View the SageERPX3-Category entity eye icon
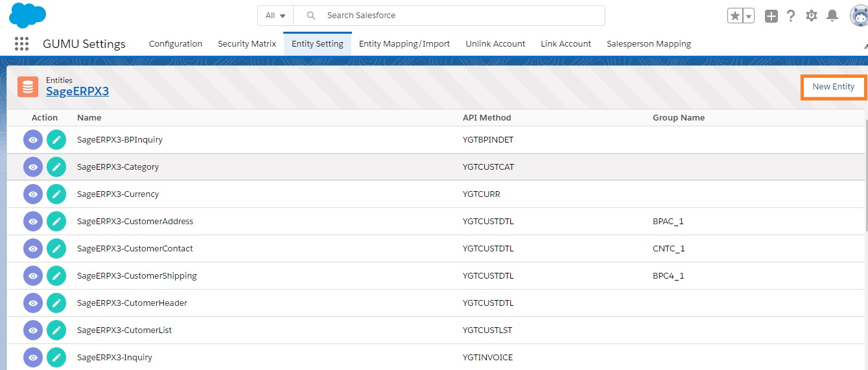 click(33, 167)
